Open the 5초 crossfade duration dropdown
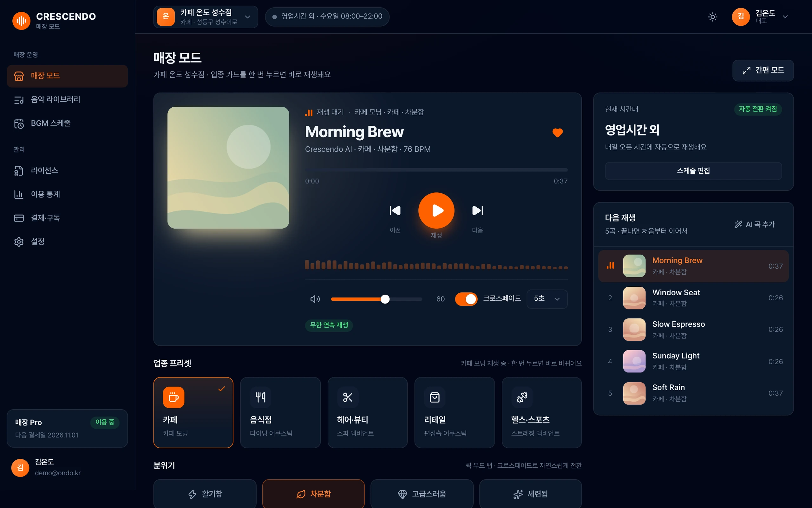Screen dimensions: 812x508 (x=547, y=299)
